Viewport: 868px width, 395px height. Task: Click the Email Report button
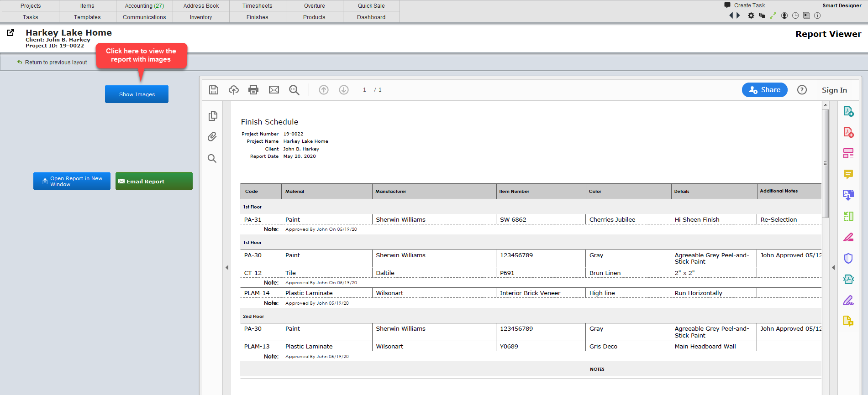(x=154, y=181)
